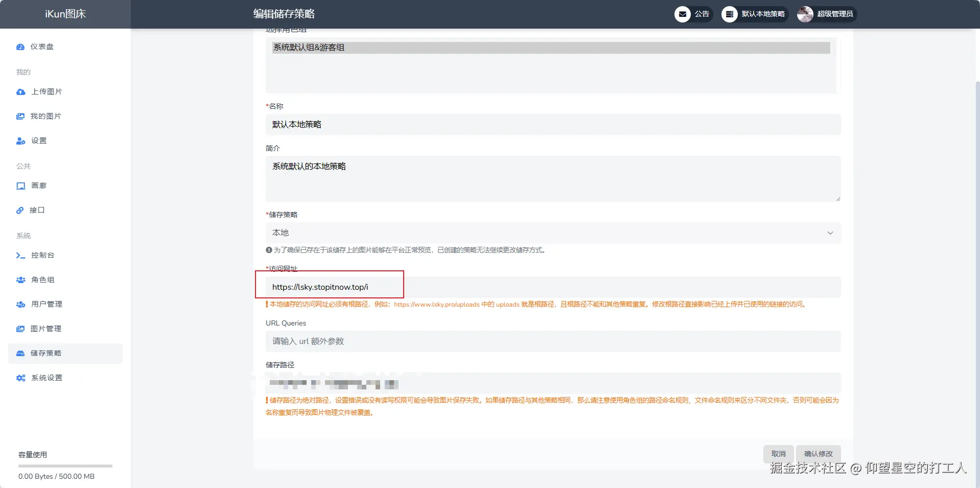Go to 上传图片 page

click(x=65, y=92)
